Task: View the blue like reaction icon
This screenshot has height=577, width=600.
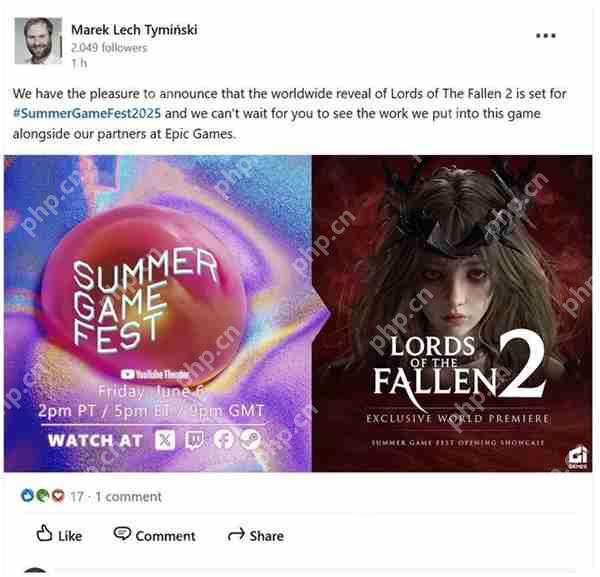Action: coord(27,496)
